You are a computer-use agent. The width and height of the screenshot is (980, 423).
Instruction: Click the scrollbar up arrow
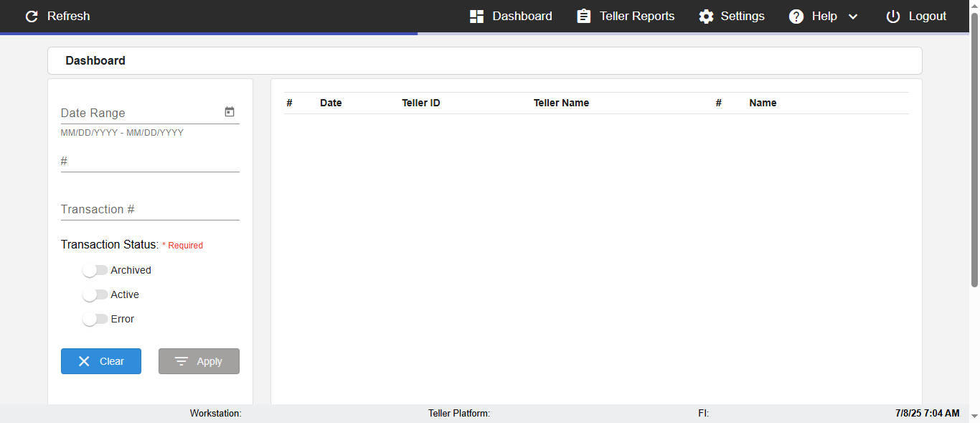pos(974,5)
